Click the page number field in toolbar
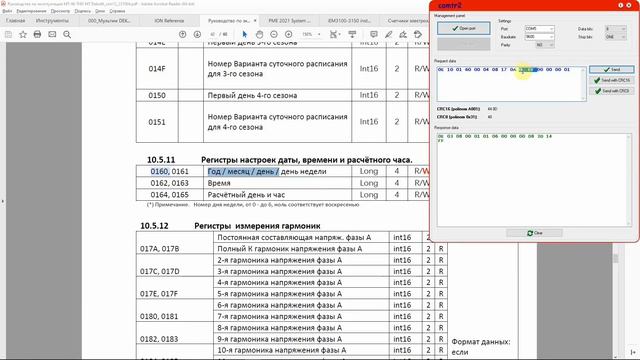Viewport: 640px width, 360px height. (x=212, y=34)
